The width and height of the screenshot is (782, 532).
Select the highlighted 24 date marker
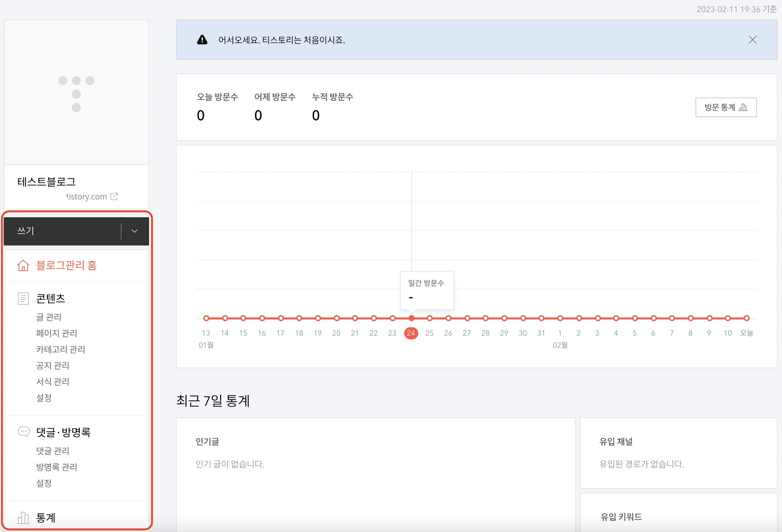point(411,333)
